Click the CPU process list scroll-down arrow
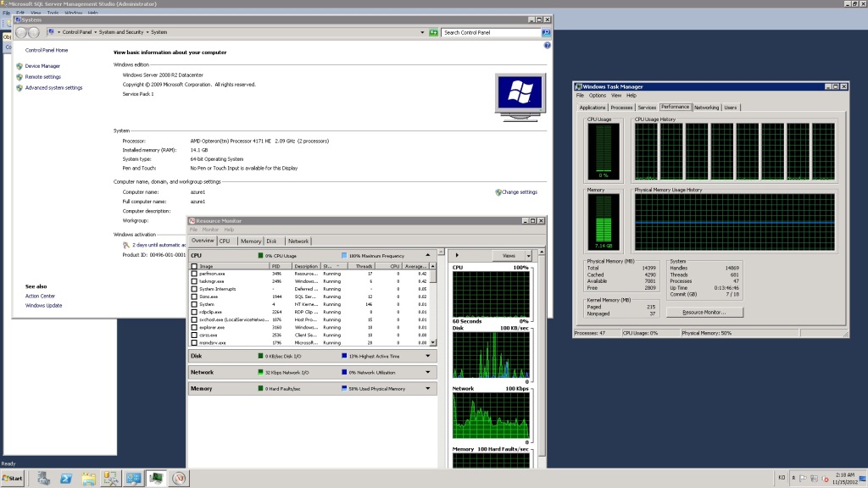 click(x=433, y=342)
